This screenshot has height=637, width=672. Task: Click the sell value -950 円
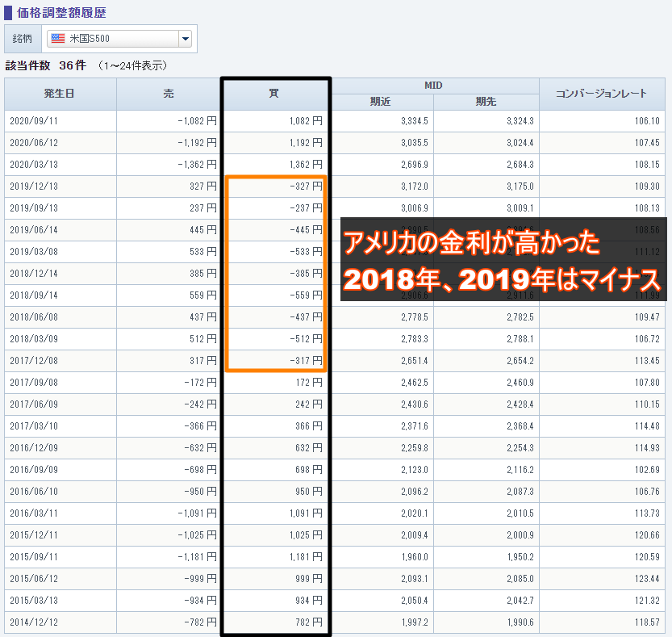click(201, 492)
